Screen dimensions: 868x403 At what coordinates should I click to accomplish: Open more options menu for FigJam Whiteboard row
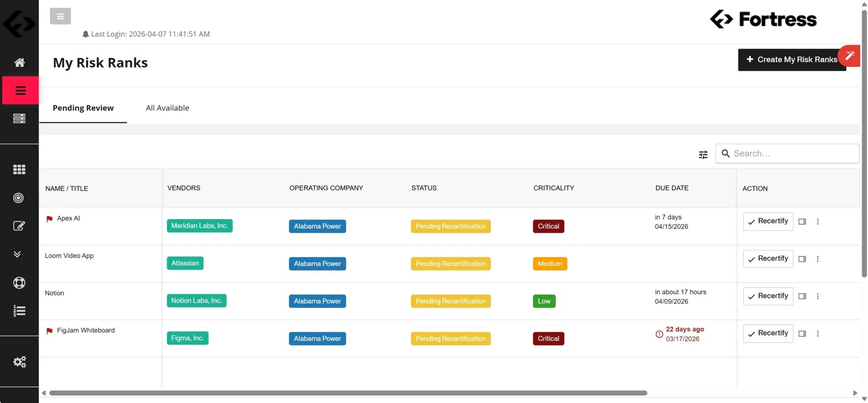(817, 334)
